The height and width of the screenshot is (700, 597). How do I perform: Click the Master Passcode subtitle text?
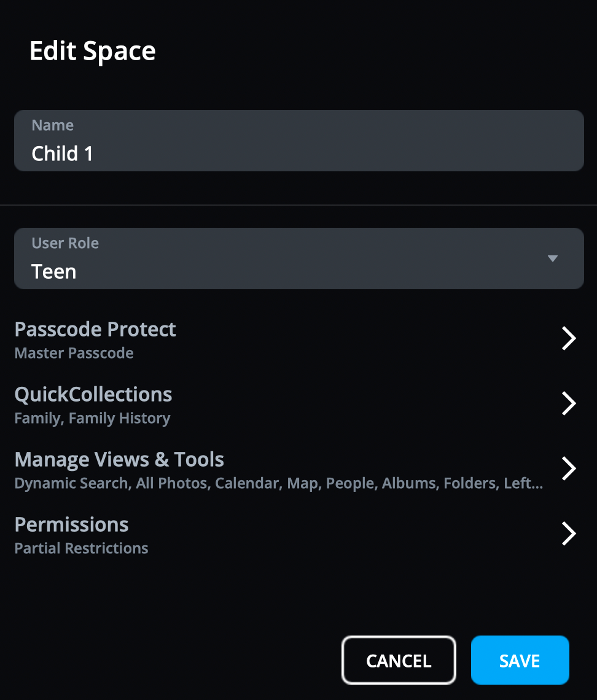click(x=74, y=354)
